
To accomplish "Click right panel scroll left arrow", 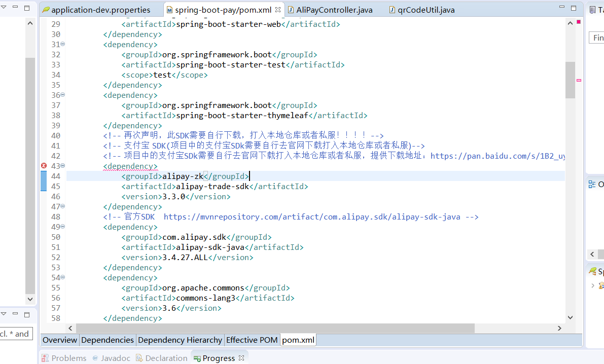I will (592, 254).
